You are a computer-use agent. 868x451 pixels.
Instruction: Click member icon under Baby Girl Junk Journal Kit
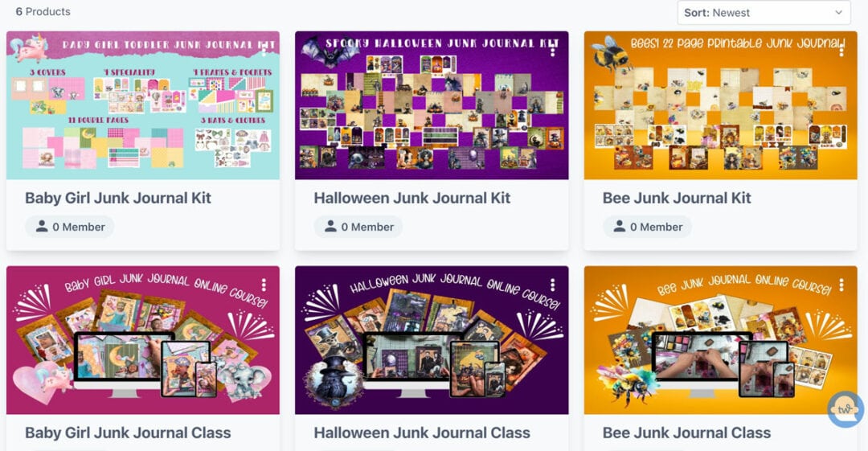coord(42,226)
